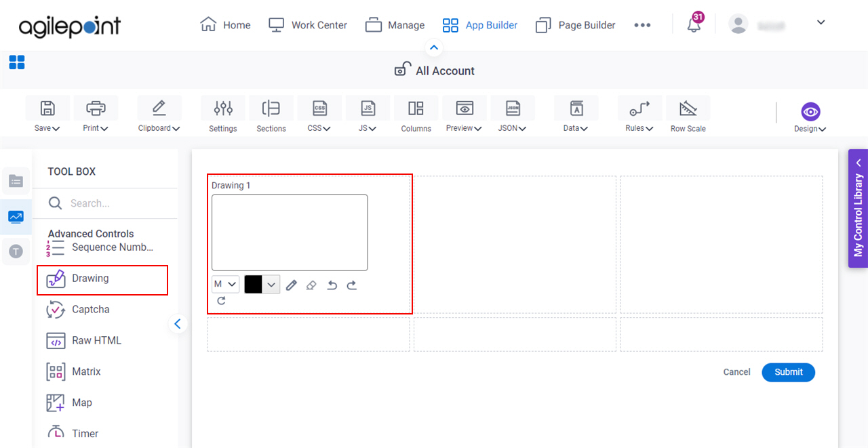Open the brush size M dropdown

coord(225,285)
